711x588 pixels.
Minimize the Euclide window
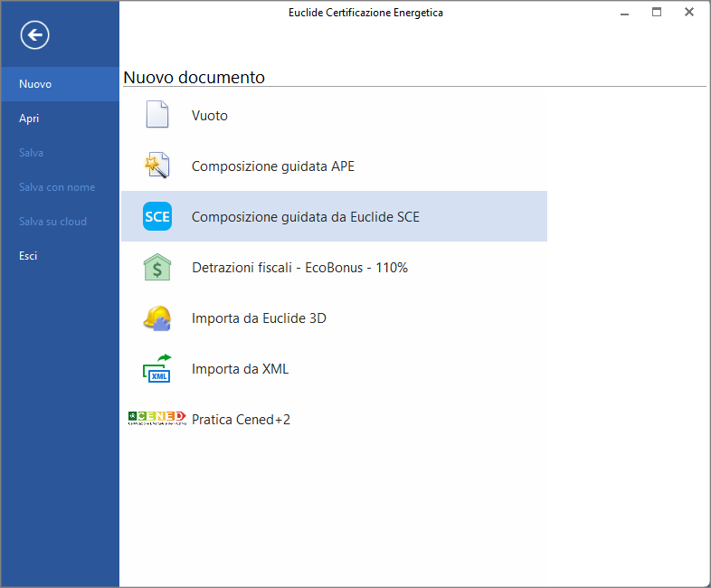click(x=625, y=13)
